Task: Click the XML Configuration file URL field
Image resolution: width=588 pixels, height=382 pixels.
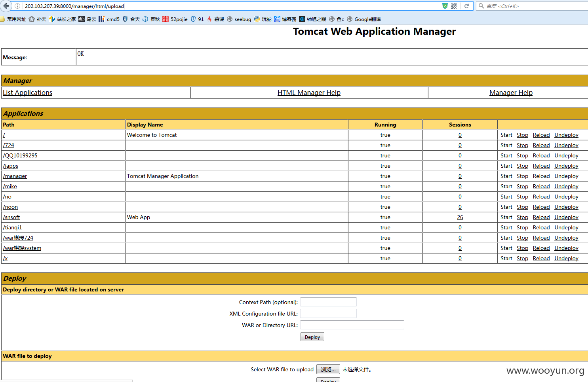Action: click(328, 314)
